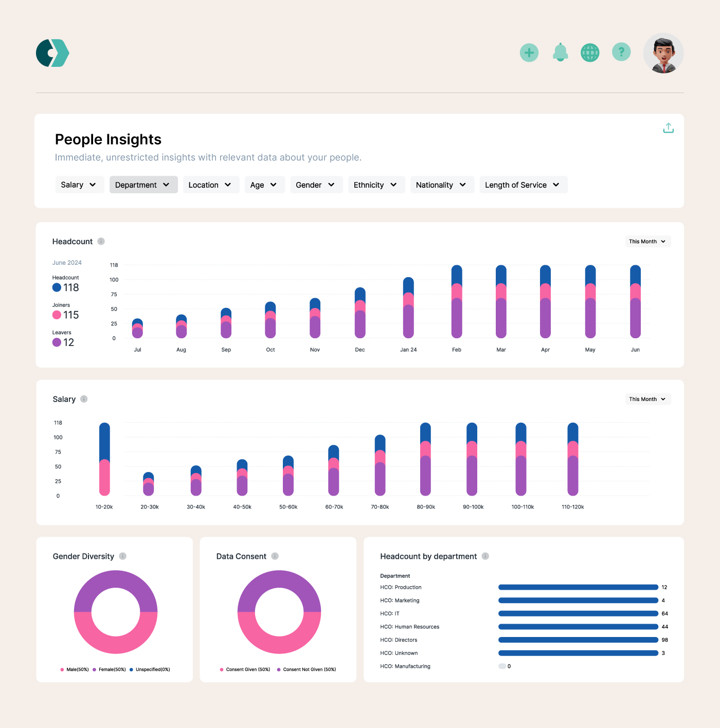Click the Unspecified(0%) legend item
The height and width of the screenshot is (728, 720).
click(x=150, y=669)
